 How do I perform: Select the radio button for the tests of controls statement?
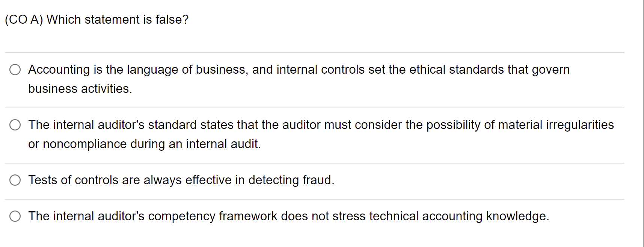(15, 180)
